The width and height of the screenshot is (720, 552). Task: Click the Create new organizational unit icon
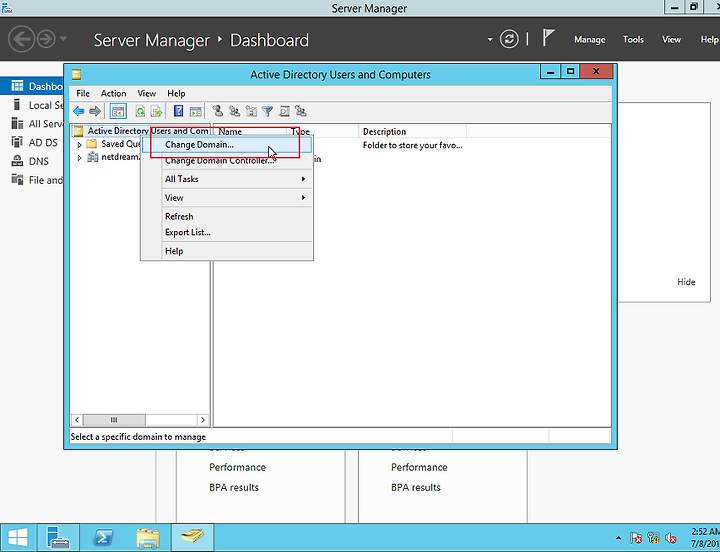click(251, 111)
